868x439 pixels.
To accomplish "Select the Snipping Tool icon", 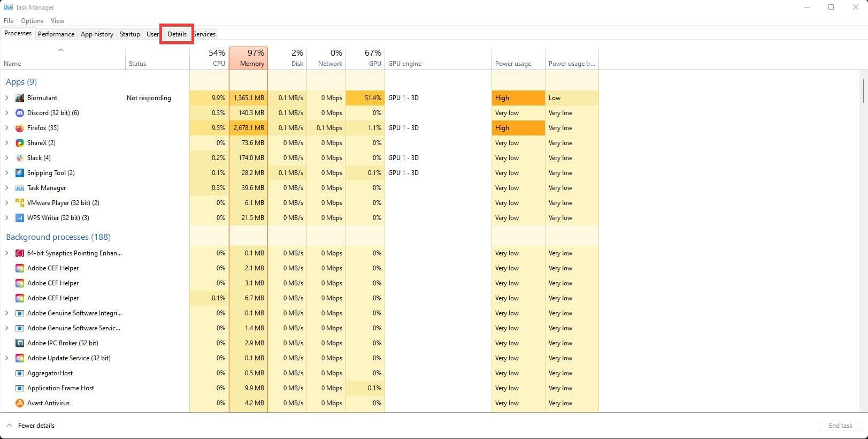I will pos(20,173).
